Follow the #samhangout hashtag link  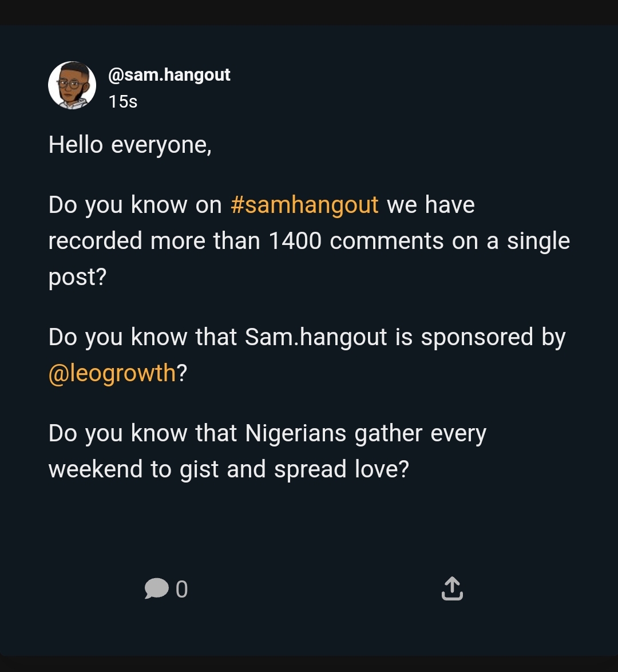[304, 204]
